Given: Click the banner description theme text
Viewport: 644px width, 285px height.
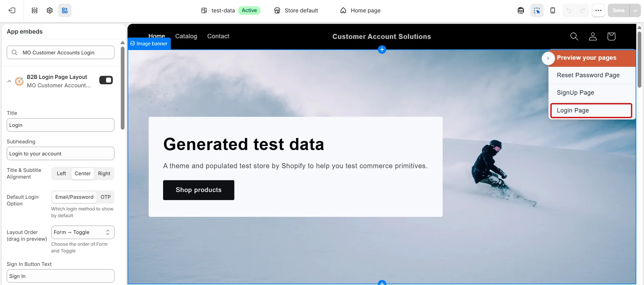Looking at the screenshot, I should point(295,166).
